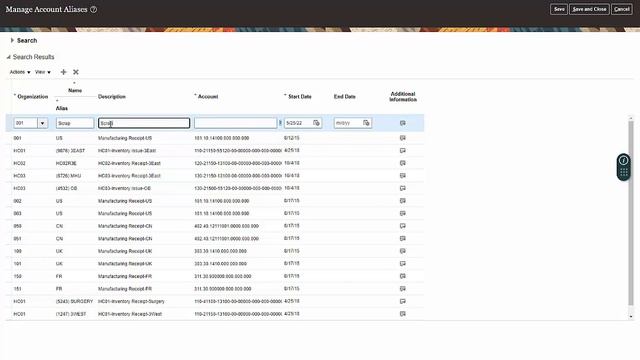
Task: Open help for Manage Account Aliases
Action: (x=93, y=9)
